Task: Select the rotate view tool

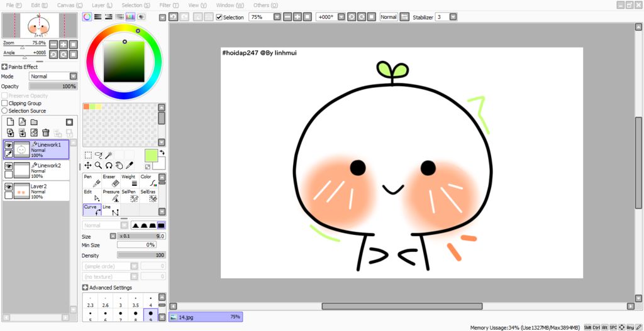Action: click(x=109, y=165)
